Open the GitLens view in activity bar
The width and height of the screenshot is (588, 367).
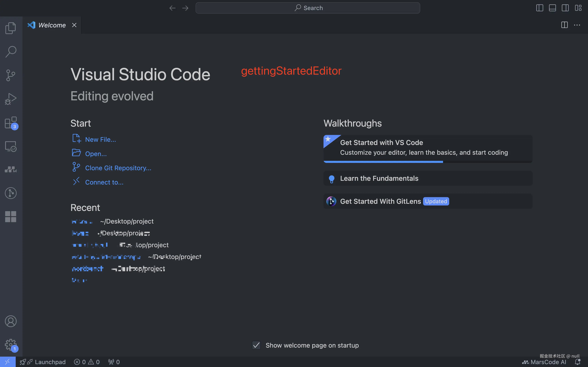click(11, 193)
